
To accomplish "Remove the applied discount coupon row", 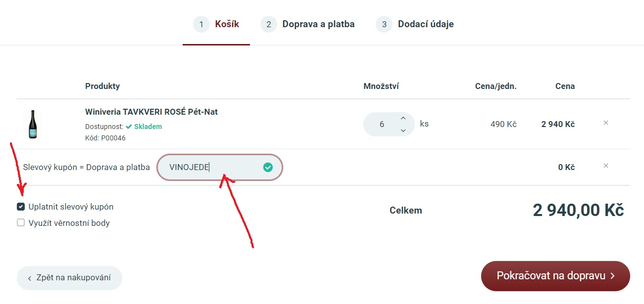I will (x=606, y=166).
